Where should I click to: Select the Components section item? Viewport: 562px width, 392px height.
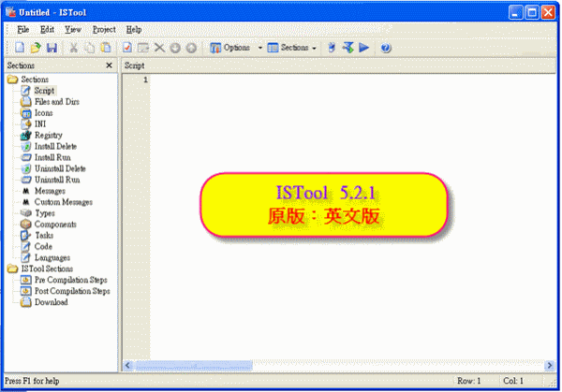[55, 225]
